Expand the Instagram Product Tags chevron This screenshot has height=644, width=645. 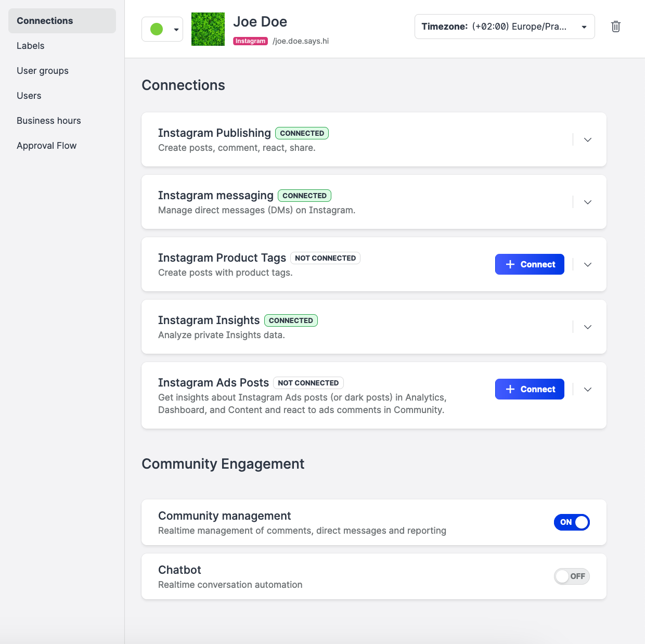587,265
